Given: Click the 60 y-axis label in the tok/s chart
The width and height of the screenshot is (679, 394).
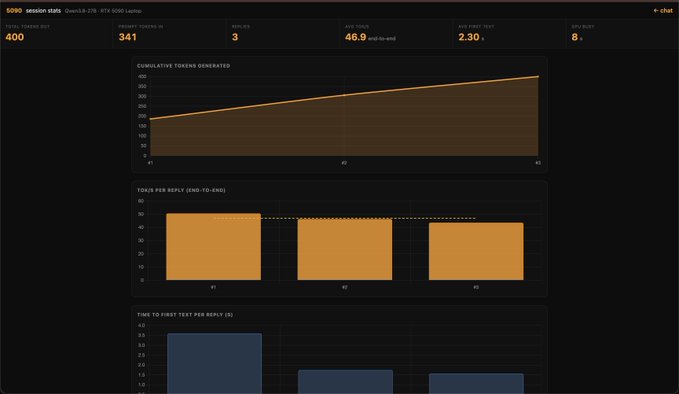Looking at the screenshot, I should (x=141, y=201).
